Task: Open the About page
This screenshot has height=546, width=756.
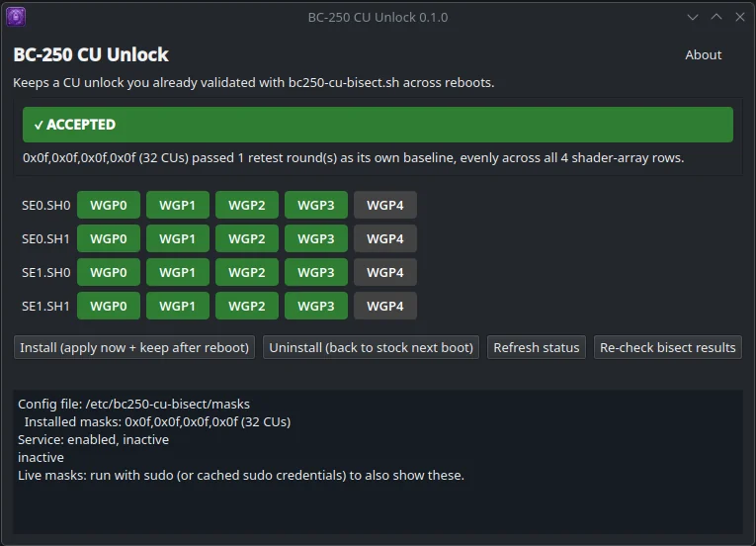Action: click(x=703, y=55)
